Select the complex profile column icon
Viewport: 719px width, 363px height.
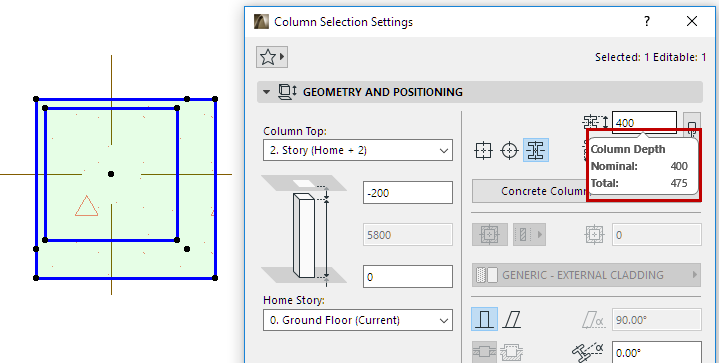(x=536, y=150)
